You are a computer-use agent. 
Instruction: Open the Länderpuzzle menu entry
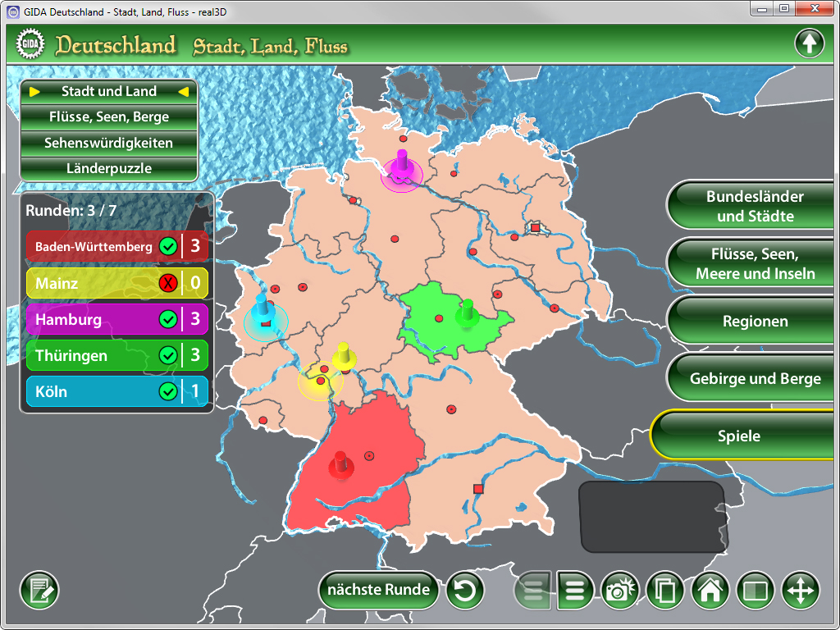point(109,168)
